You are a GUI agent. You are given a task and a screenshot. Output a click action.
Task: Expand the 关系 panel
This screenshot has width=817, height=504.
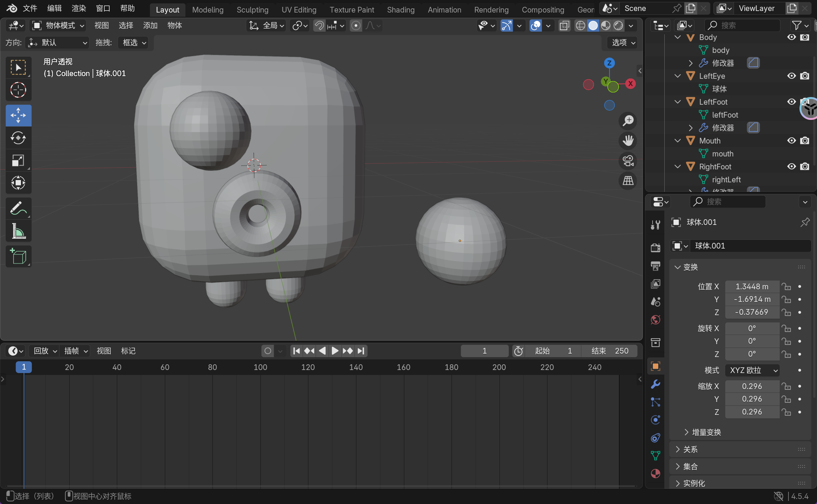[x=690, y=450]
